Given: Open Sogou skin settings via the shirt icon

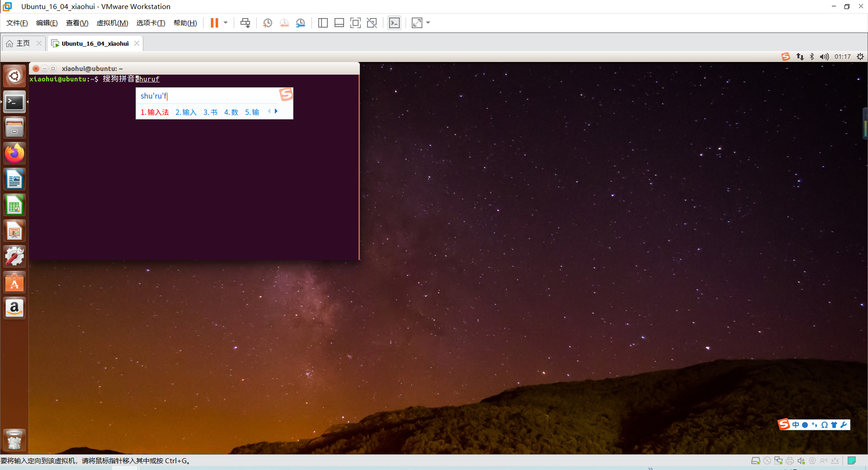Looking at the screenshot, I should [834, 425].
